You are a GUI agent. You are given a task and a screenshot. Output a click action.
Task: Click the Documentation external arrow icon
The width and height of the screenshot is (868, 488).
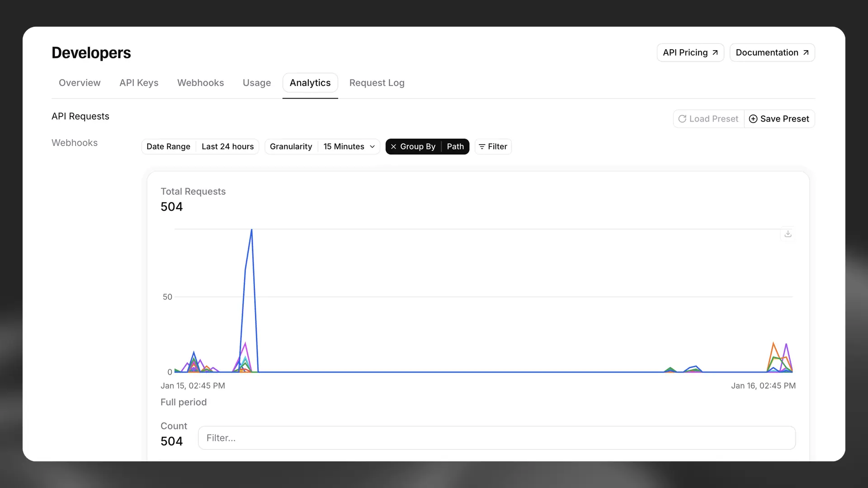click(x=806, y=52)
